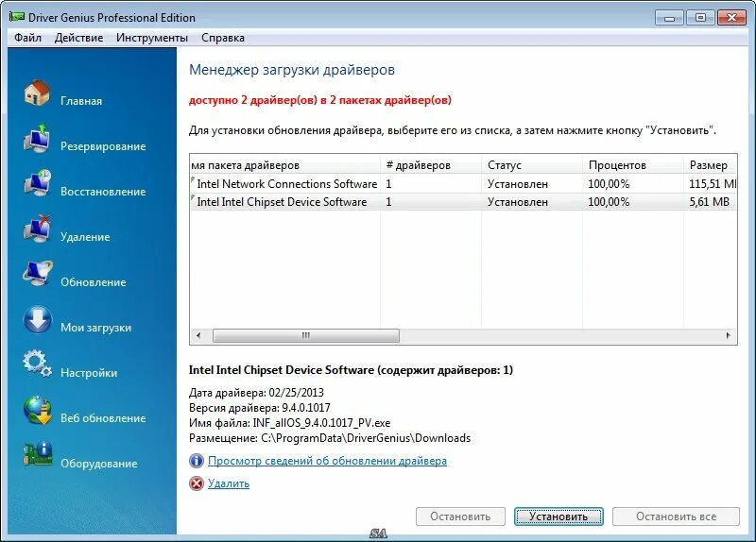The height and width of the screenshot is (542, 756).
Task: Open the Инструменты menu
Action: (x=152, y=38)
